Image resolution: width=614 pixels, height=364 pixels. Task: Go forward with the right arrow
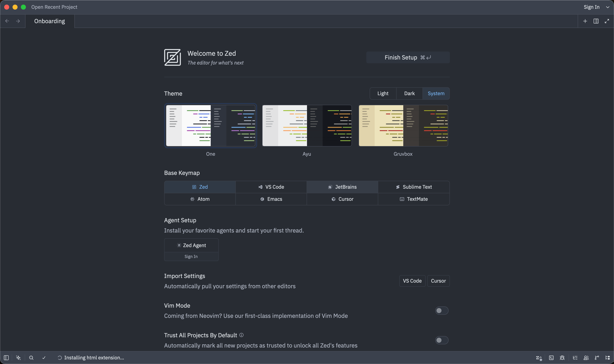[x=18, y=21]
